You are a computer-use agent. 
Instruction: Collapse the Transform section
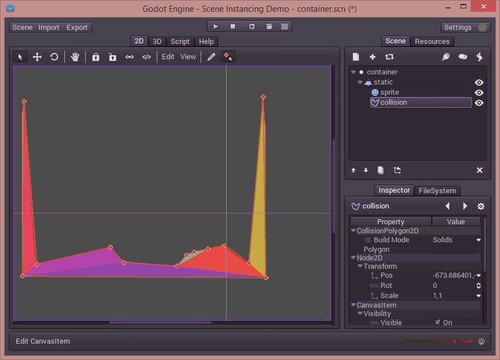(360, 266)
